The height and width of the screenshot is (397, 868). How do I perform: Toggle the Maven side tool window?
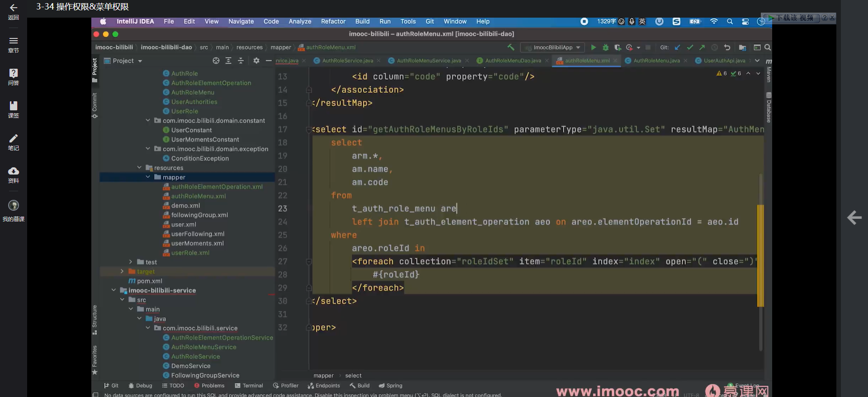(x=769, y=72)
